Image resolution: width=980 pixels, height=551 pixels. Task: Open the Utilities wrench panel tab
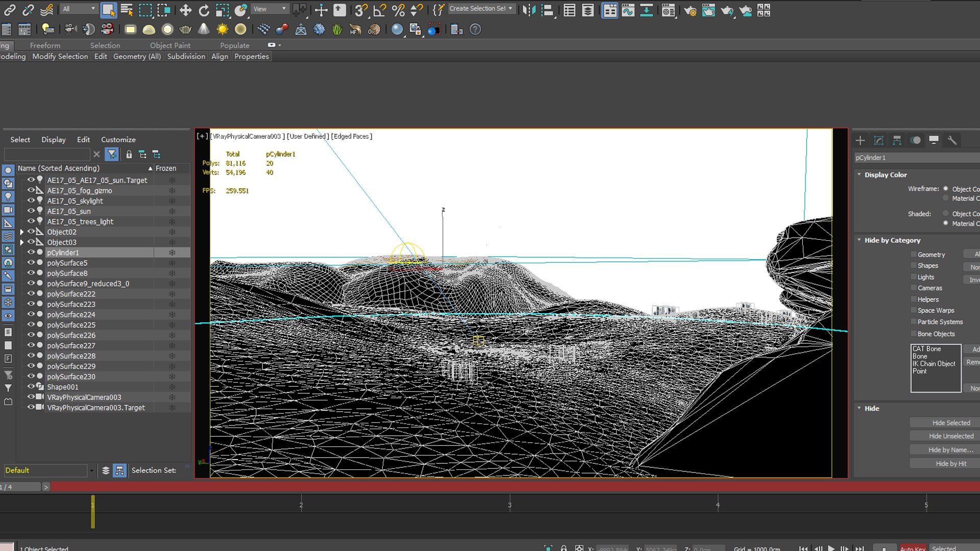[952, 140]
